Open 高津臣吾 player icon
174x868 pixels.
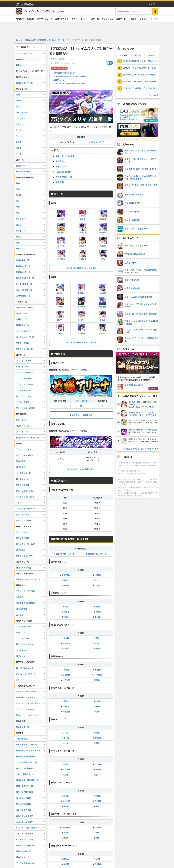coord(83,227)
